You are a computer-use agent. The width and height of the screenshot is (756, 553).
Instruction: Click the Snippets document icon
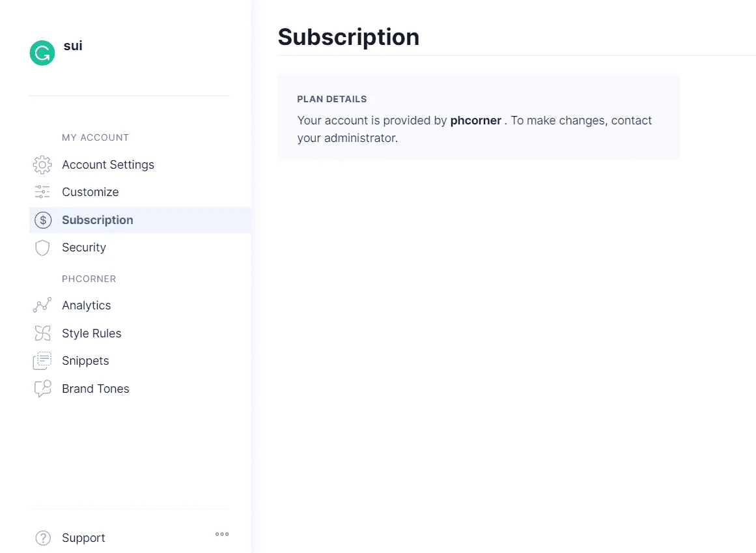tap(42, 361)
